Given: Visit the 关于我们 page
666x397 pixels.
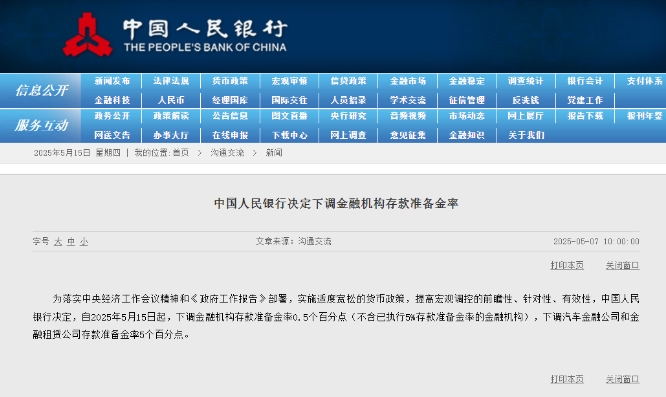Looking at the screenshot, I should pyautogui.click(x=526, y=135).
